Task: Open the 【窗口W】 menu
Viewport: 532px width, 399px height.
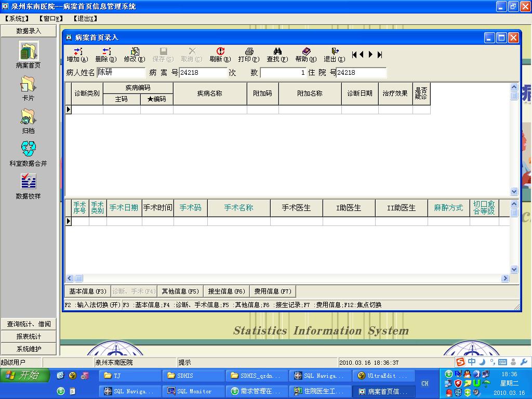Action: (51, 19)
